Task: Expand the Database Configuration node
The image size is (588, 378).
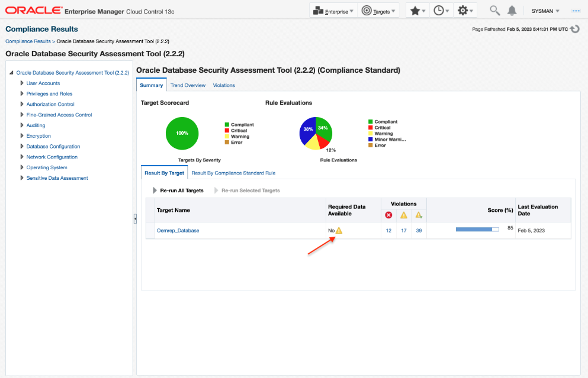Action: pyautogui.click(x=22, y=146)
